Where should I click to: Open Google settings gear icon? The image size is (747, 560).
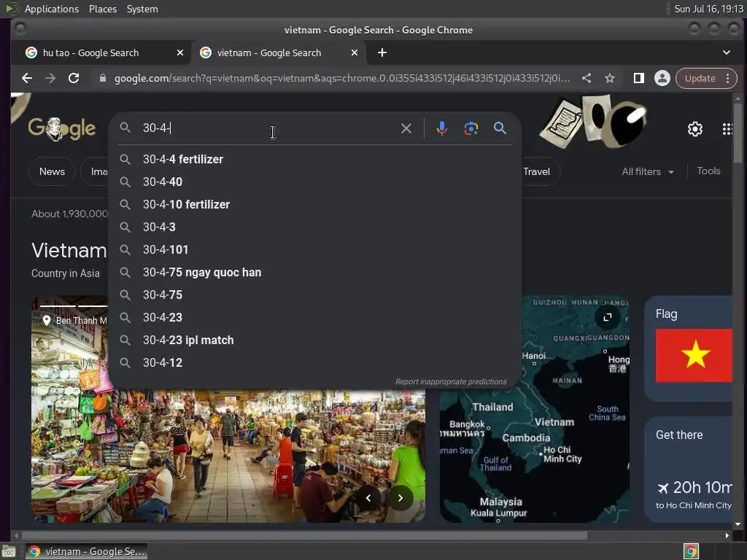tap(694, 128)
